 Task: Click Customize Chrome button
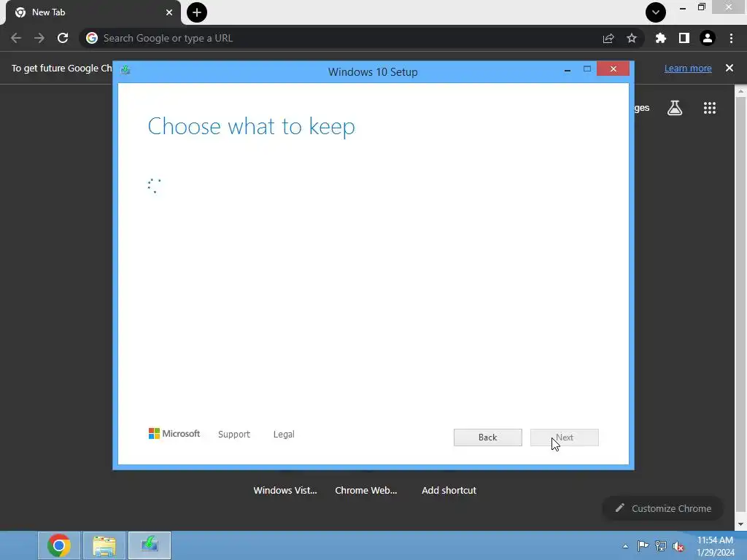point(662,508)
